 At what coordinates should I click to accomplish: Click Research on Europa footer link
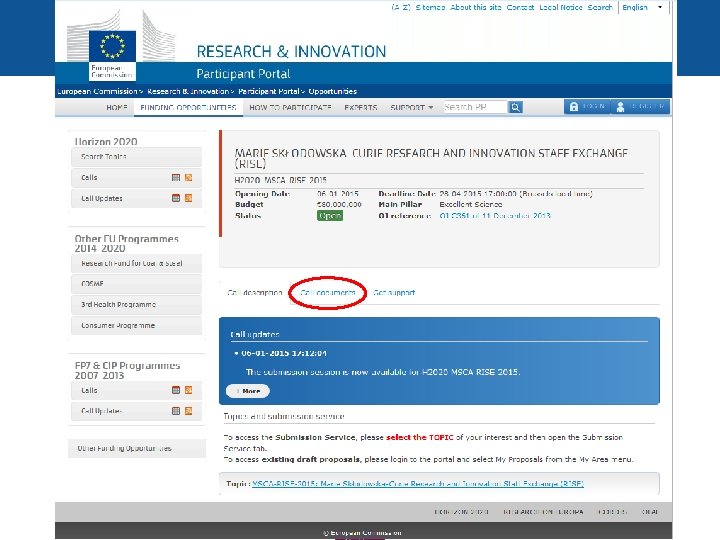click(543, 512)
